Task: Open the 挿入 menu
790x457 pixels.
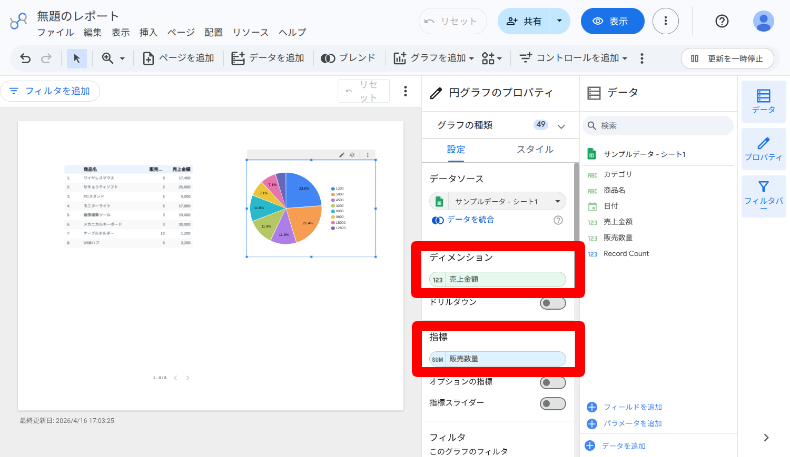Action: coord(148,33)
